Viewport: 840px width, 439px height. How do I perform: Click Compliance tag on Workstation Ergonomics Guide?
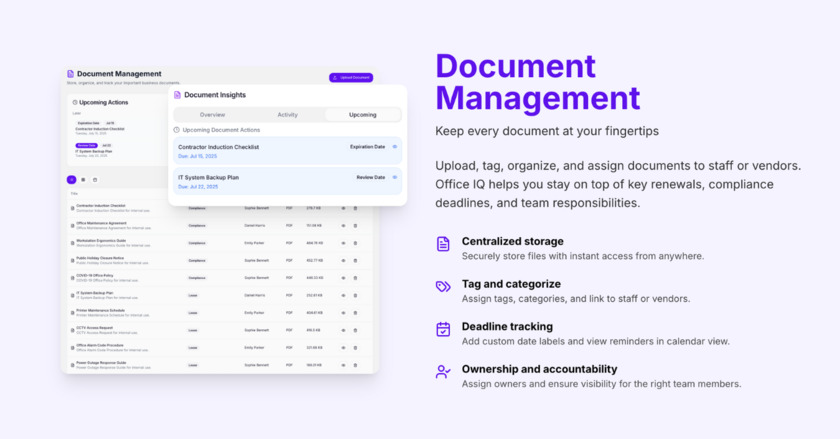[x=197, y=243]
